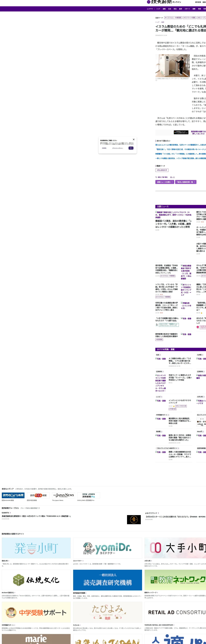Screen dimensions: 206x644
Task: Select スポーツ in the navigation bar
Action: pyautogui.click(x=187, y=9)
